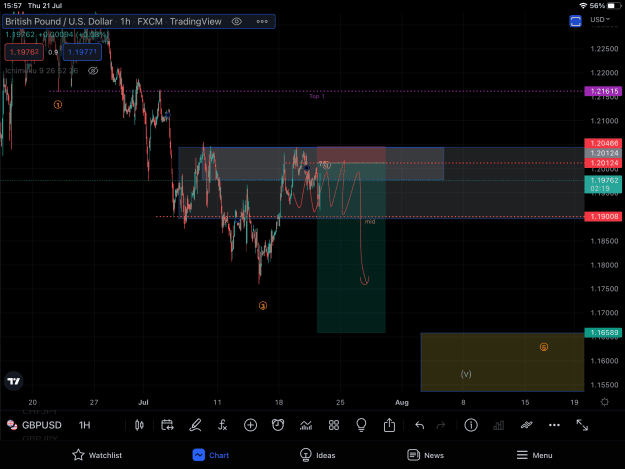The width and height of the screenshot is (625, 469).
Task: Open the USD currency dropdown
Action: tap(600, 20)
